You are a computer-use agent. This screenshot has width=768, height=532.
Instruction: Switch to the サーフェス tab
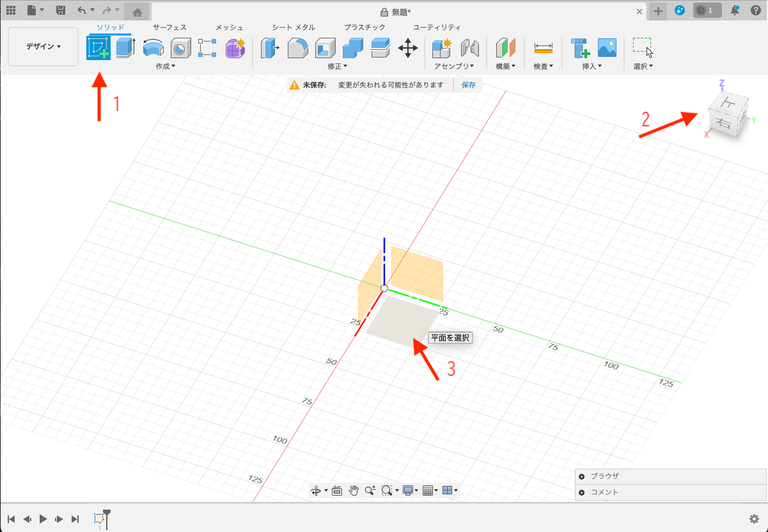point(169,27)
